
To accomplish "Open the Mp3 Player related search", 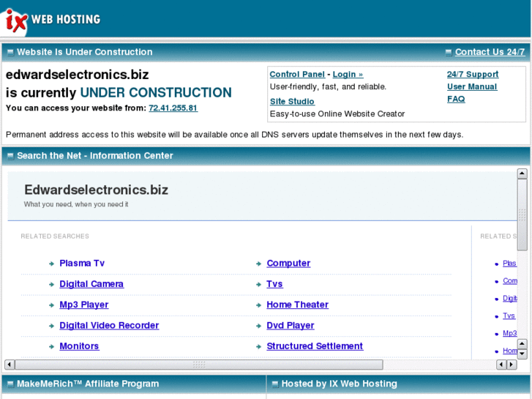I will point(84,305).
